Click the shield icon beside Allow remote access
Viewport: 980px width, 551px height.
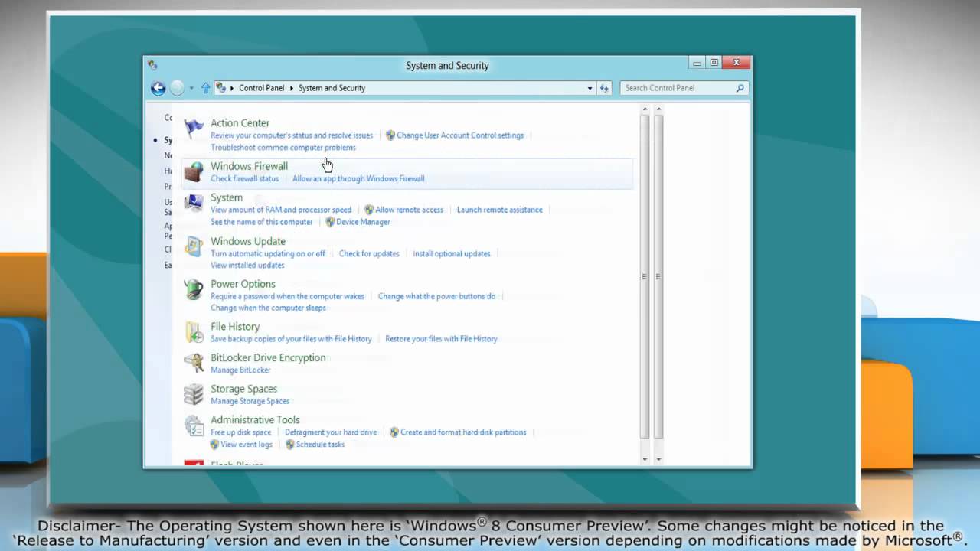[x=369, y=210]
